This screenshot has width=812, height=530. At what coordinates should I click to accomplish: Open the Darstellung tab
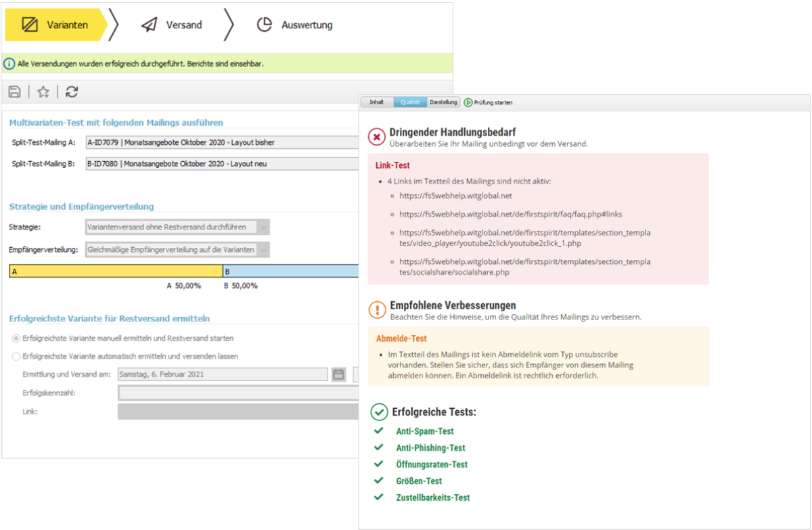(x=443, y=102)
